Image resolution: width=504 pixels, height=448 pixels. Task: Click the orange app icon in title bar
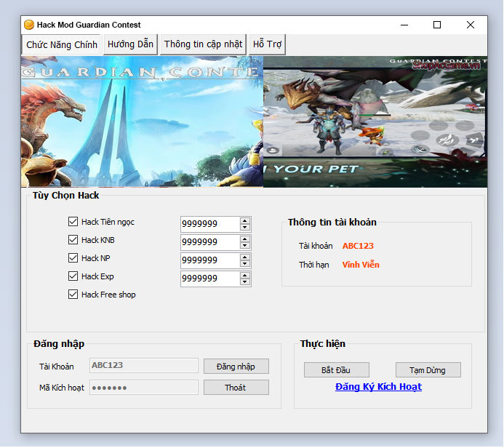click(x=29, y=25)
